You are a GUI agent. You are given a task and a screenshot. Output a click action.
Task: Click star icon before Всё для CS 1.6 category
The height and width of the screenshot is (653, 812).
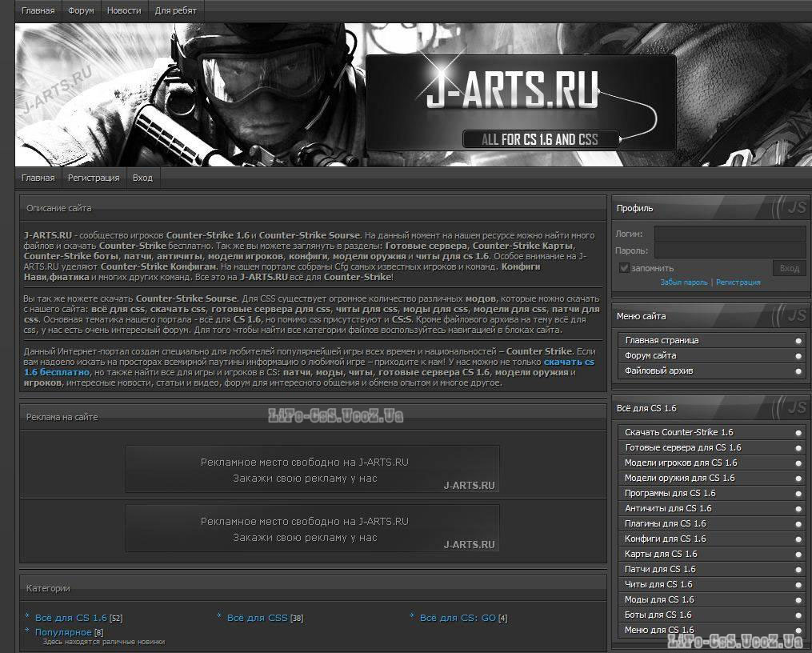(27, 615)
